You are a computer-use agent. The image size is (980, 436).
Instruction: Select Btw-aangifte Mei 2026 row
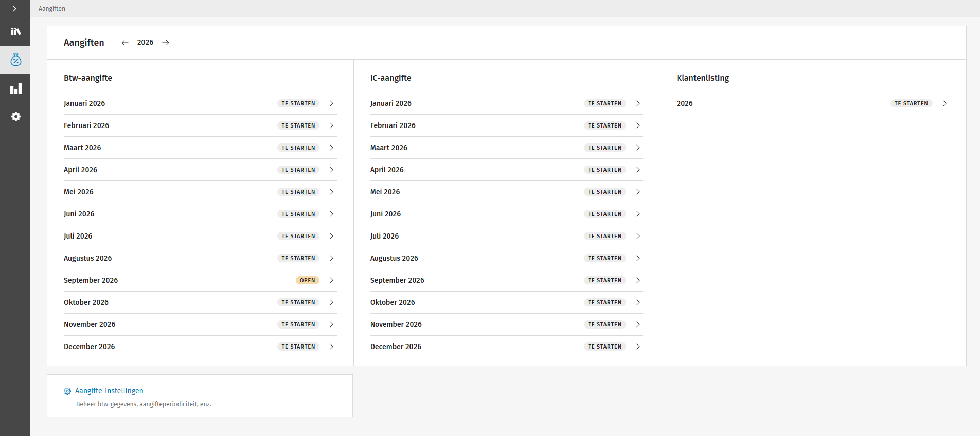200,192
